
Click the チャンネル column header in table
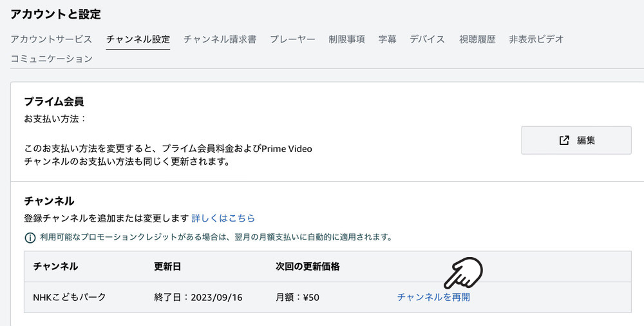click(x=55, y=267)
